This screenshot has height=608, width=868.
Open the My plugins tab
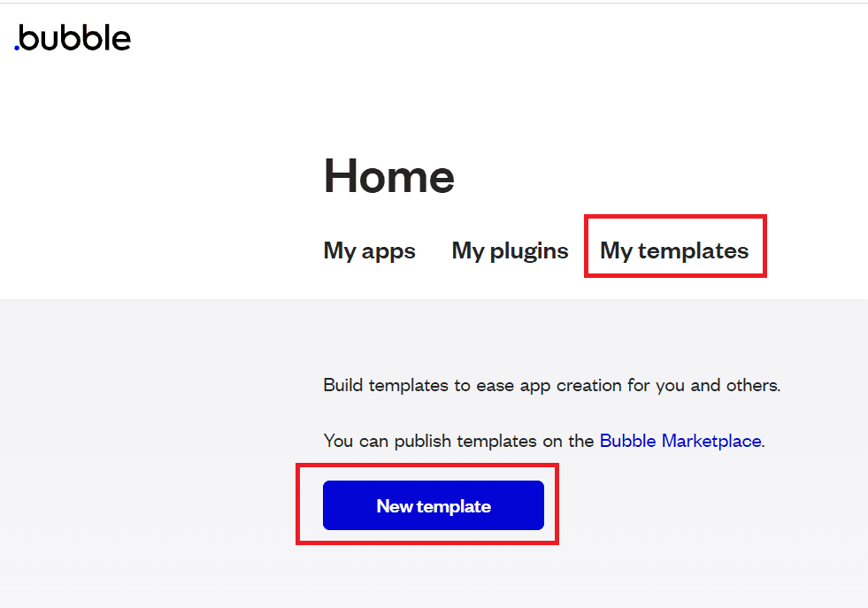(x=510, y=250)
